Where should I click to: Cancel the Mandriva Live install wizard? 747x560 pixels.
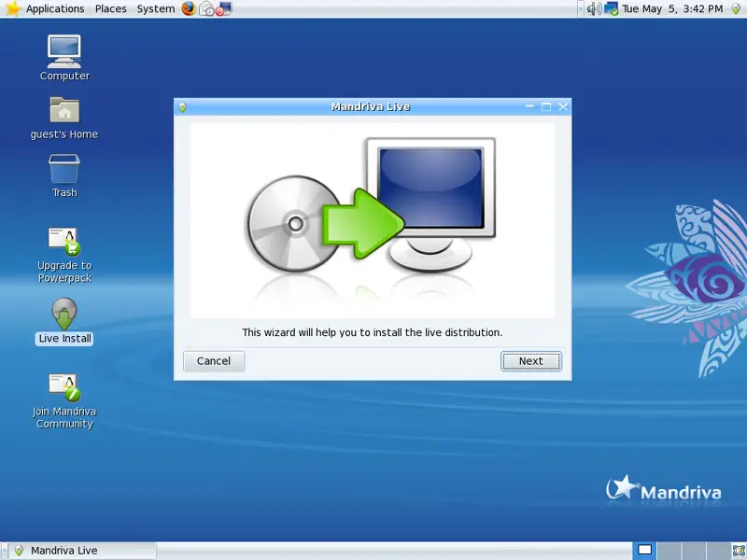click(x=214, y=361)
